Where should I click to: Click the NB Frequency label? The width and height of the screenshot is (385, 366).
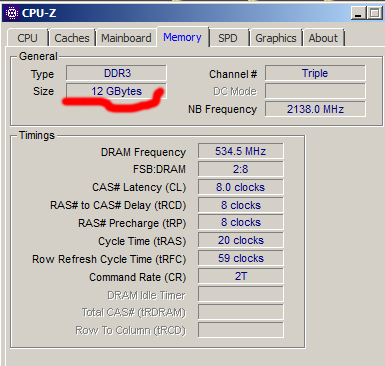pos(222,109)
